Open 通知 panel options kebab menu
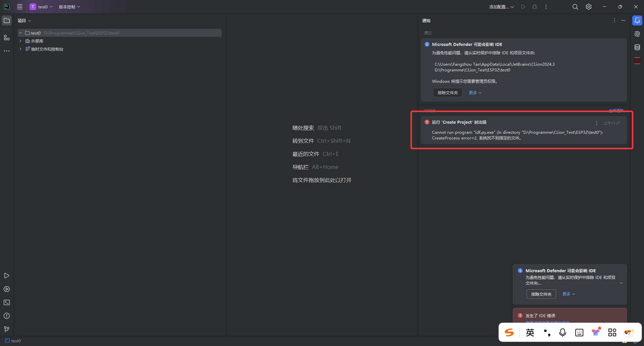Screen dimensions: 644x346 pyautogui.click(x=614, y=20)
